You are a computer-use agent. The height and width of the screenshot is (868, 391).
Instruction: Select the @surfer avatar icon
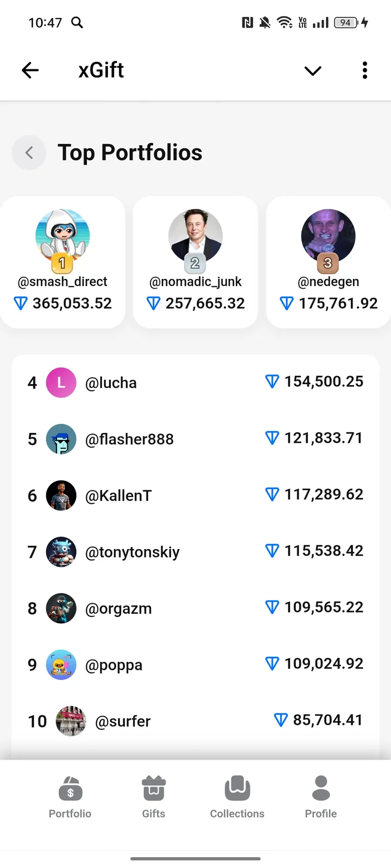click(71, 721)
